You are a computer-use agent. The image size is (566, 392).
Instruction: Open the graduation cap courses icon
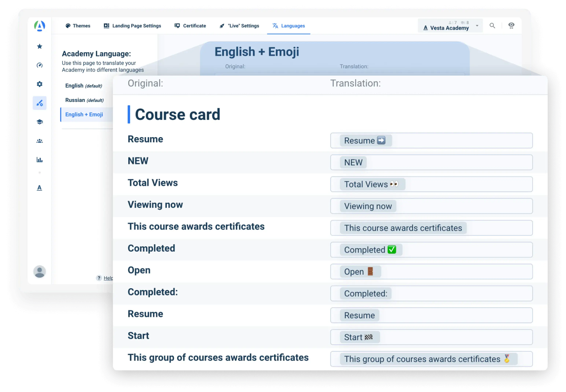tap(40, 122)
